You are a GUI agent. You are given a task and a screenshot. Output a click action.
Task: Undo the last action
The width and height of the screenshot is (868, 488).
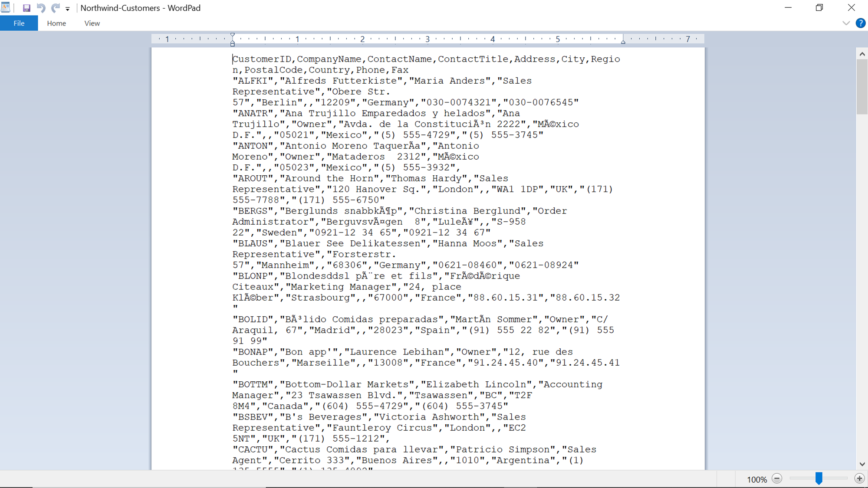point(41,8)
